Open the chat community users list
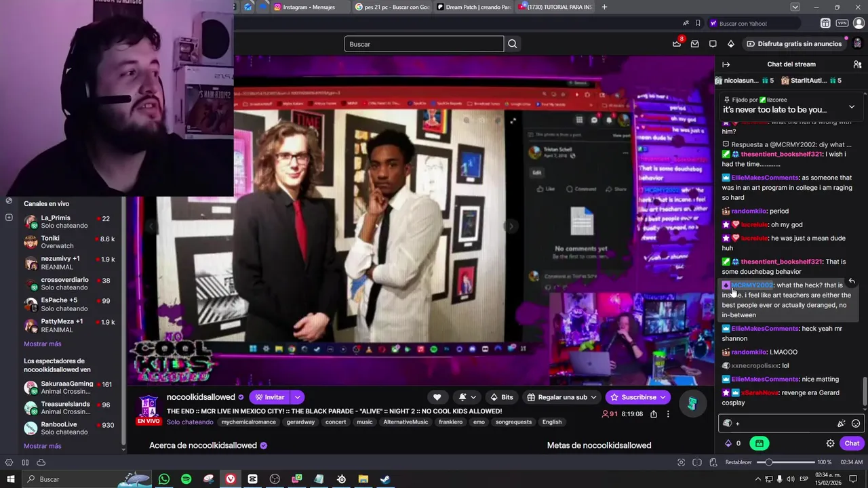This screenshot has width=868, height=488. (857, 64)
